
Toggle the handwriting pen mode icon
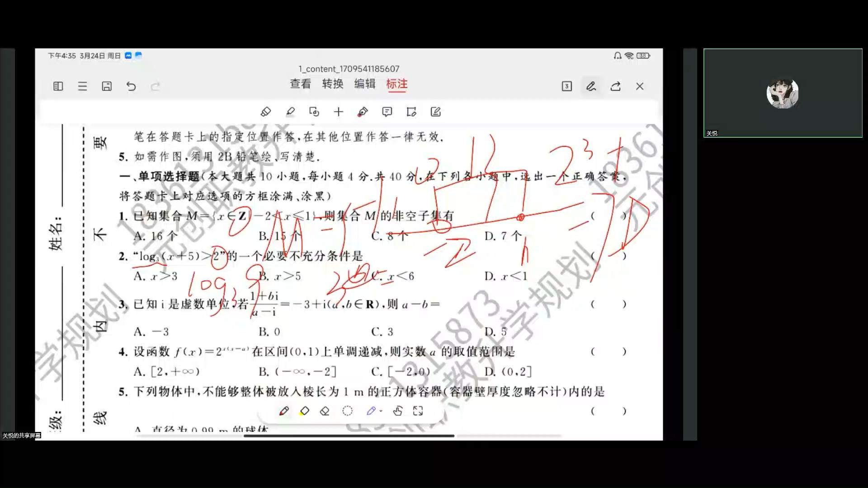pos(591,86)
